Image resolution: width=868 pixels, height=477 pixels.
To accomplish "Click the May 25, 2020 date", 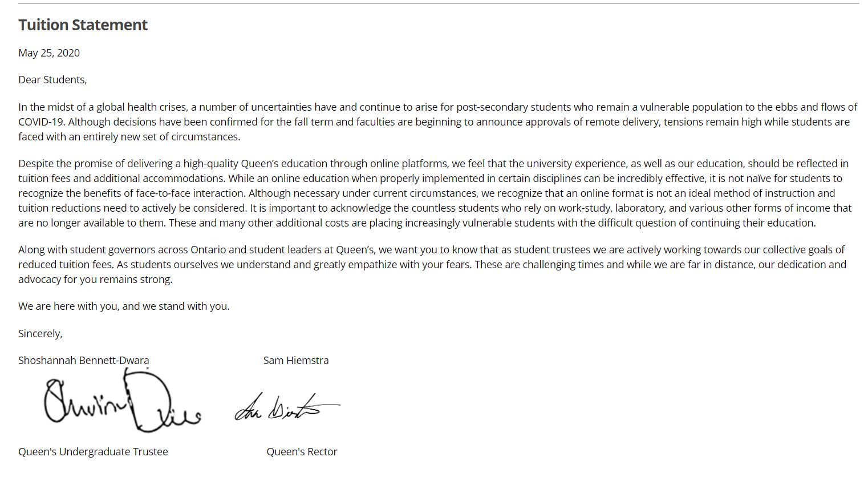I will click(x=49, y=53).
